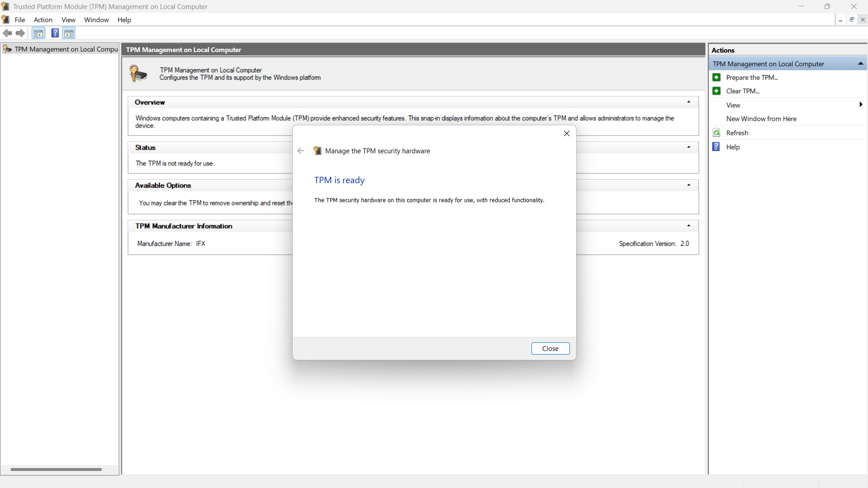
Task: Click the MMC document icon beside File
Action: [5, 19]
